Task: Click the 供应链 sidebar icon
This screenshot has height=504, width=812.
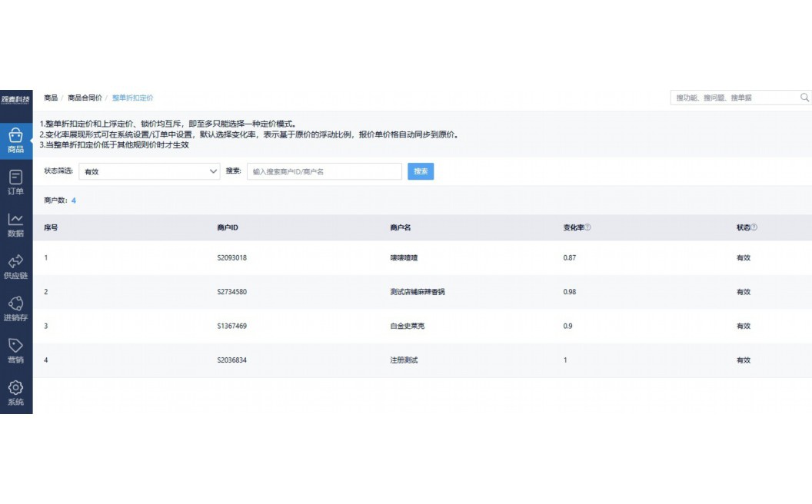Action: click(x=15, y=266)
